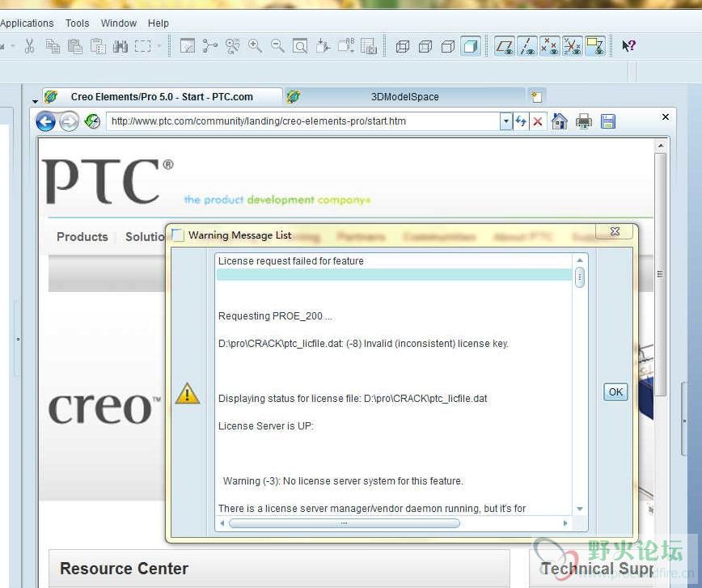
Task: Click the Spin Center icon
Action: point(209,46)
